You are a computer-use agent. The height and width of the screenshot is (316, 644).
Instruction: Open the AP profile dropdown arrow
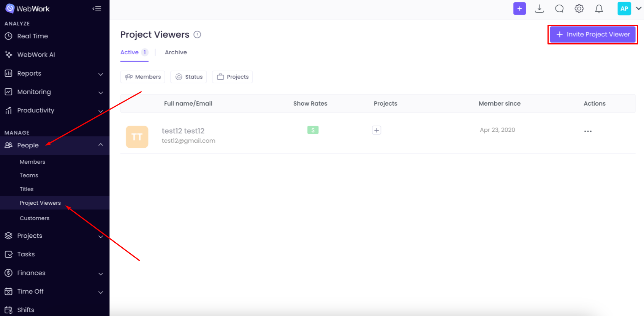[638, 8]
